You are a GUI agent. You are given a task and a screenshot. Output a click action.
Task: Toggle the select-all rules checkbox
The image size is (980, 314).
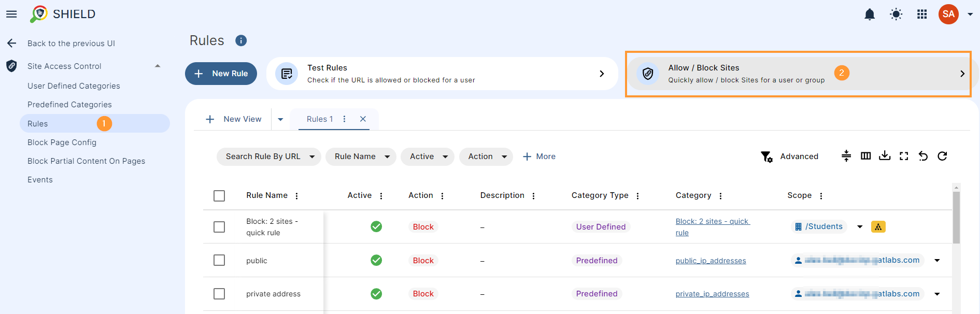click(x=219, y=196)
